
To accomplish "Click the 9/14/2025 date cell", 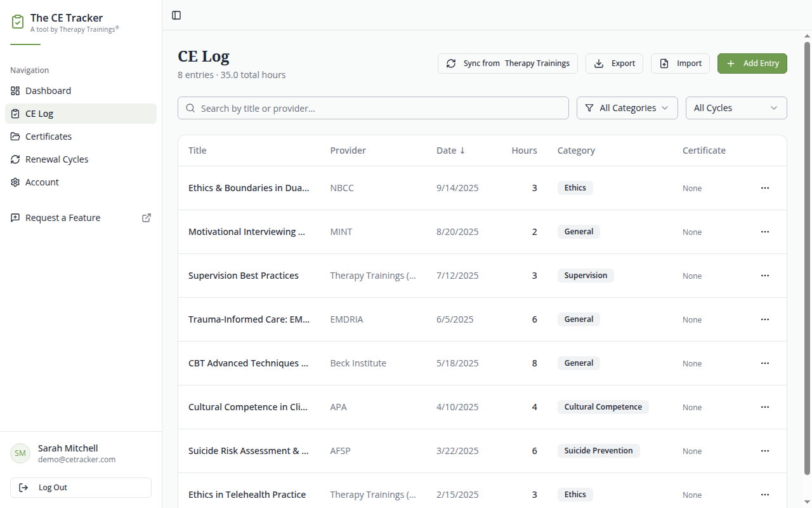I will click(457, 188).
